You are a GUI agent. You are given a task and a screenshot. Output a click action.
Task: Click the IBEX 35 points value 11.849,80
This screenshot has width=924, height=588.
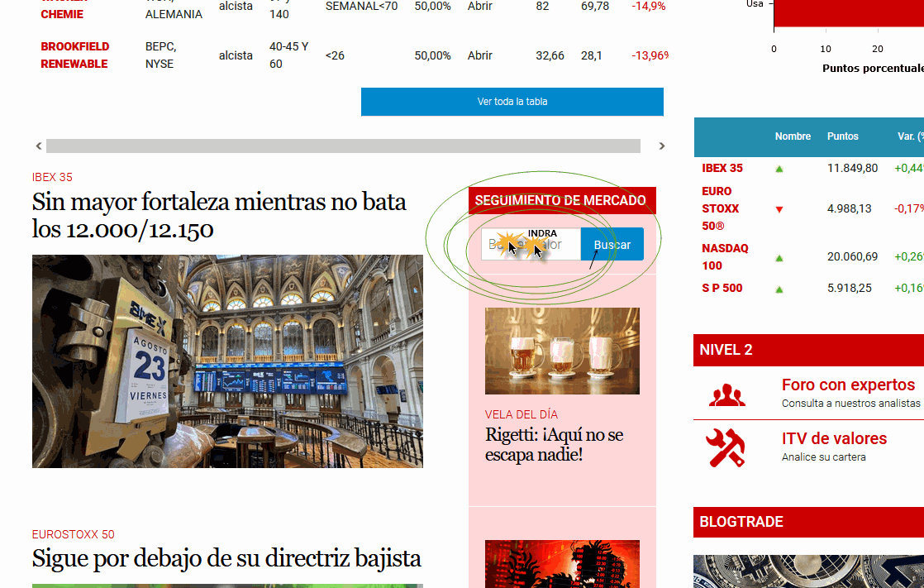[x=852, y=168]
